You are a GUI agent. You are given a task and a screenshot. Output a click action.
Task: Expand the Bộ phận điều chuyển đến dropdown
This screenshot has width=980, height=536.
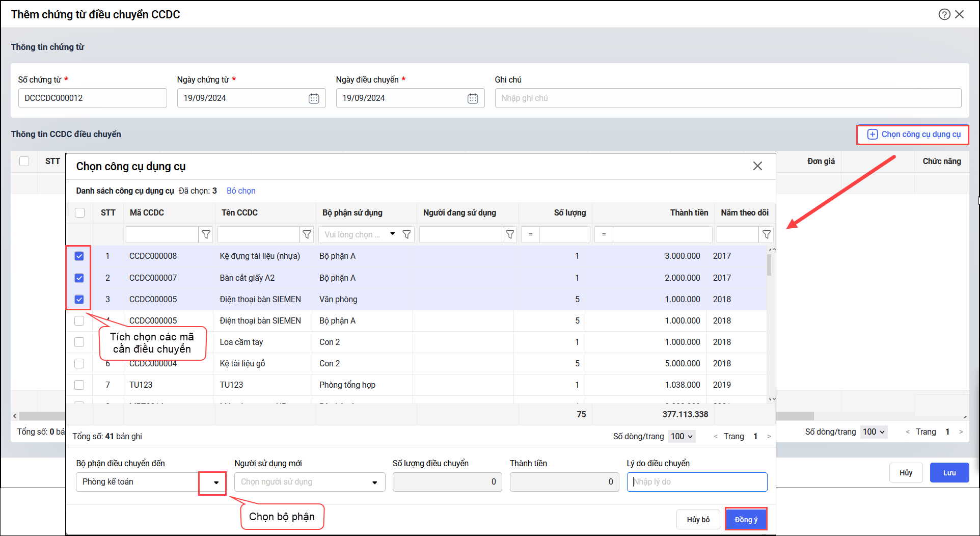coord(216,482)
